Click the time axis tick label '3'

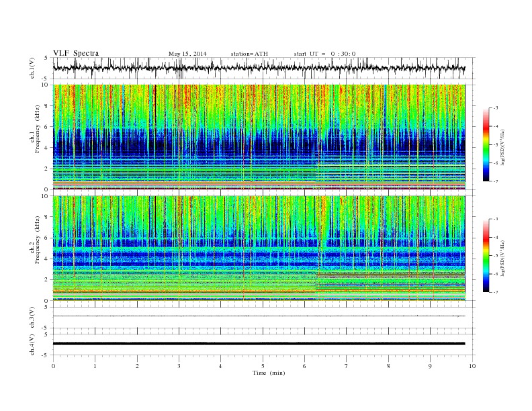tap(179, 366)
